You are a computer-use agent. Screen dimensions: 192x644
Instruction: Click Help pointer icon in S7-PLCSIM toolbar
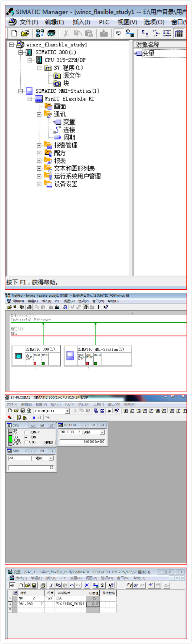click(117, 411)
